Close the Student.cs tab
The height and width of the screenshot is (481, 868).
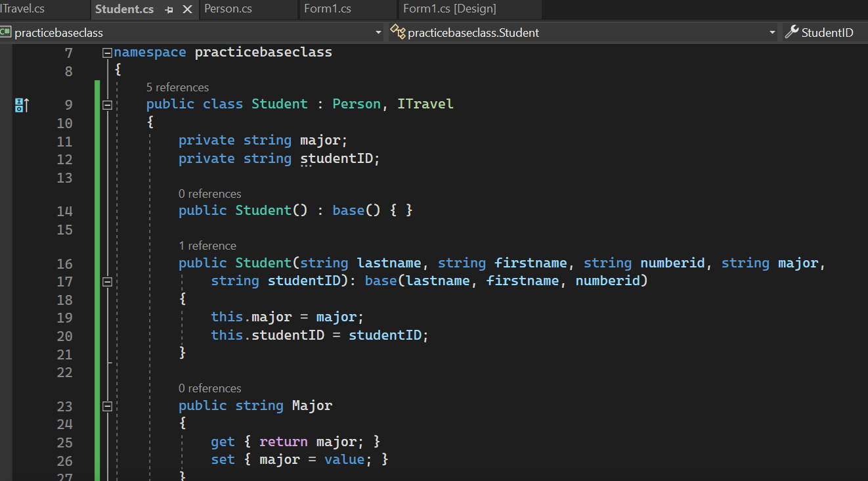[187, 9]
